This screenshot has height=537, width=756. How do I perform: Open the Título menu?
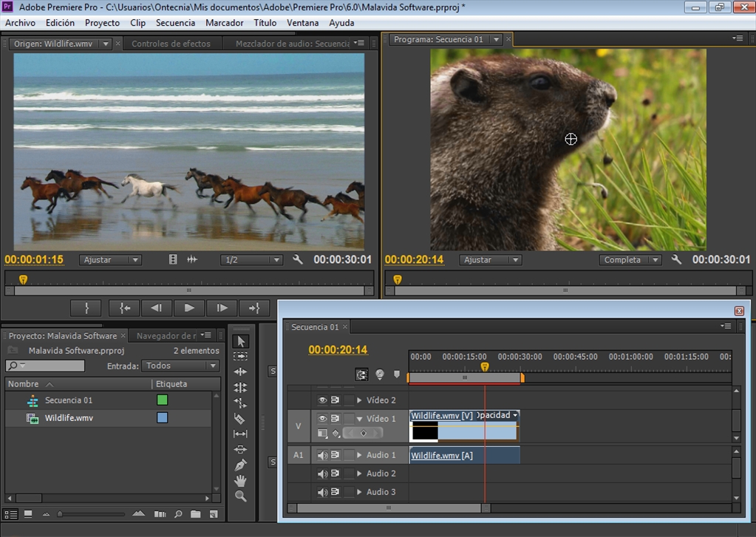265,23
